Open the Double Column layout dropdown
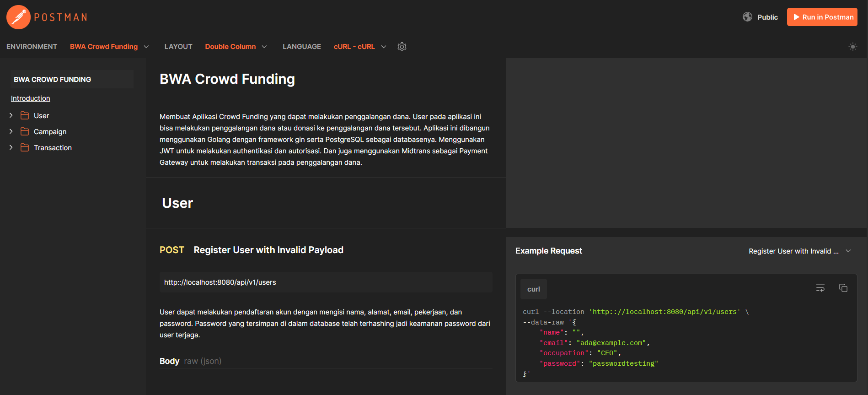Image resolution: width=868 pixels, height=395 pixels. (x=236, y=47)
